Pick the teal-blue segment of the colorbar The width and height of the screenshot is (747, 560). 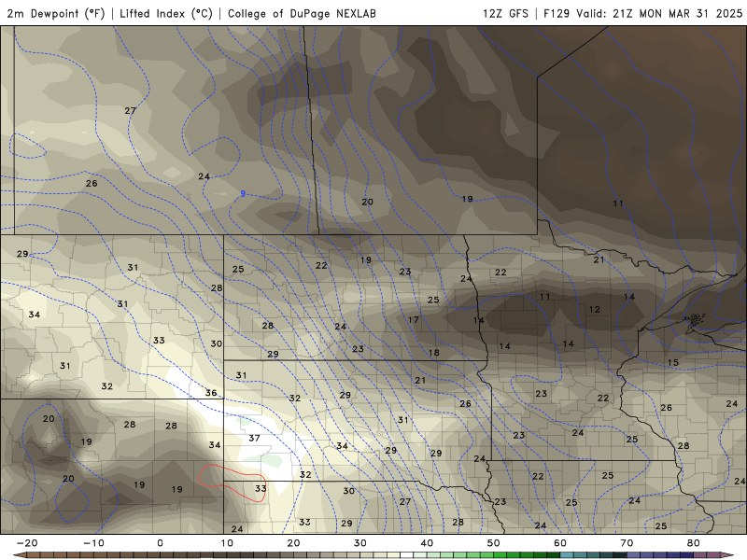point(593,555)
